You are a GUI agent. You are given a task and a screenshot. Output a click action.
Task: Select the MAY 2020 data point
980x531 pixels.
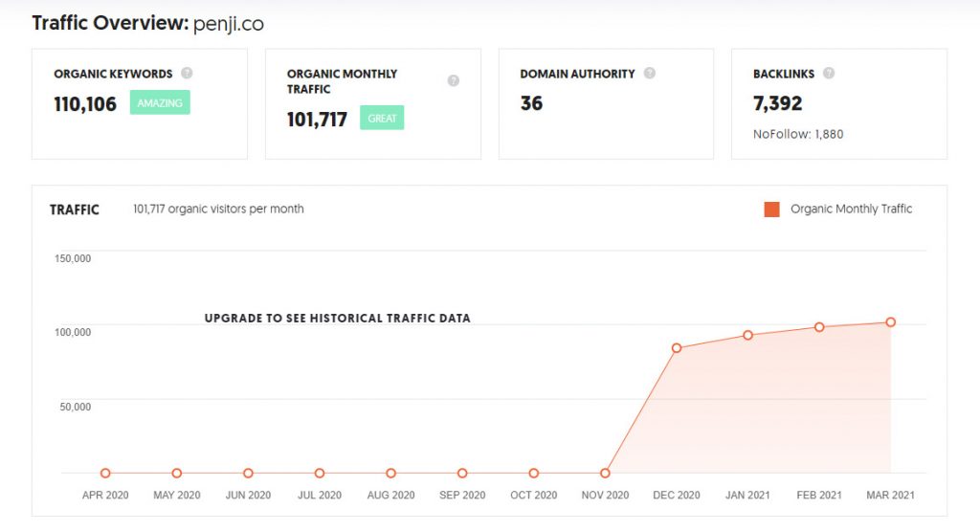point(177,474)
